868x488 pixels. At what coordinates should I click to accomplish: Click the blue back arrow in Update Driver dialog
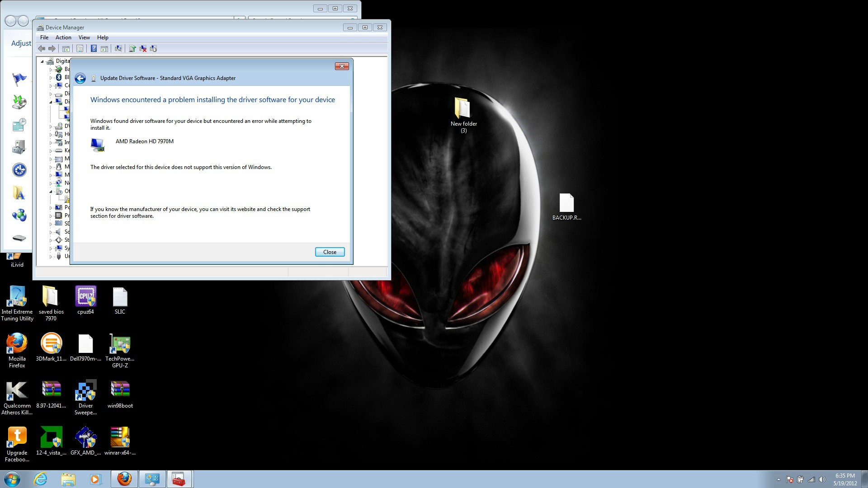pyautogui.click(x=80, y=79)
